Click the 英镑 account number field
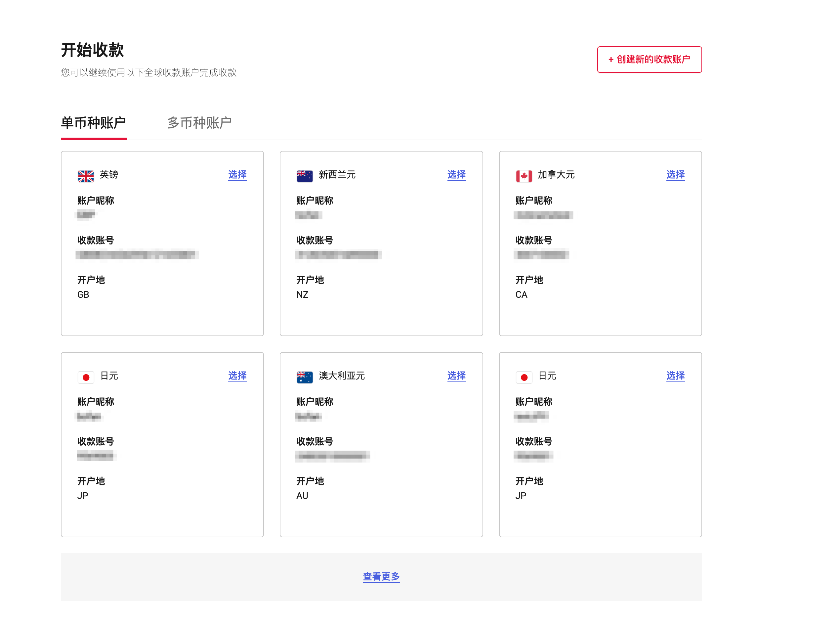 point(137,255)
